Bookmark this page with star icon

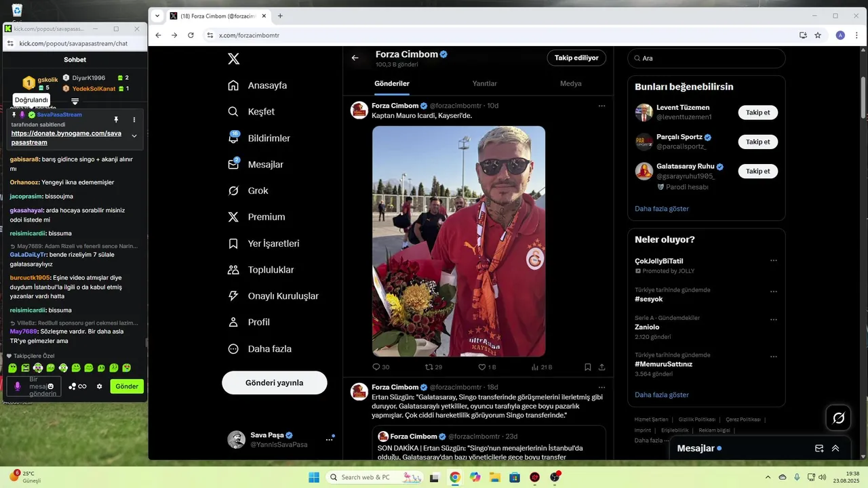818,35
